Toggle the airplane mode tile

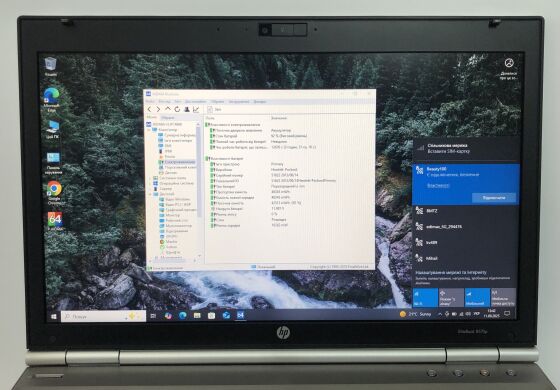click(x=451, y=298)
